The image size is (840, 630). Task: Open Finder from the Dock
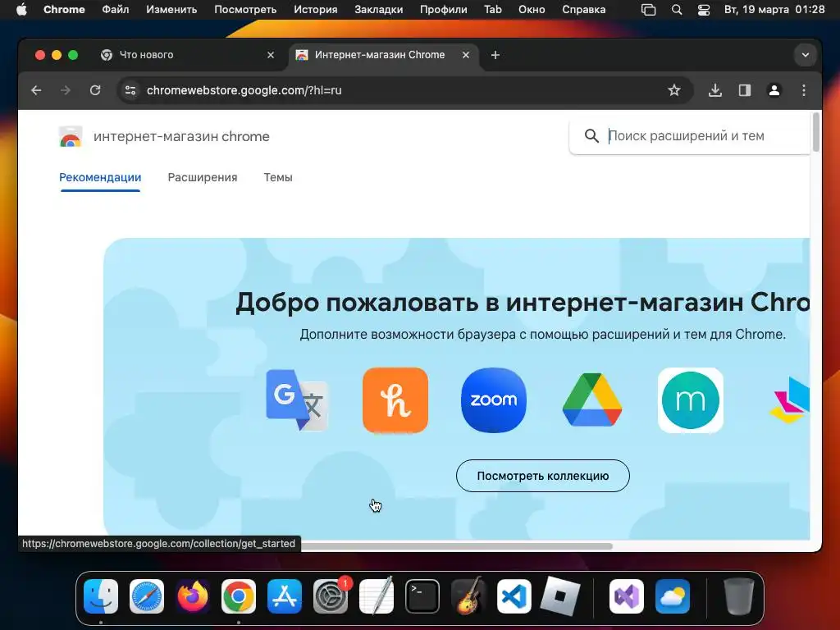point(101,596)
